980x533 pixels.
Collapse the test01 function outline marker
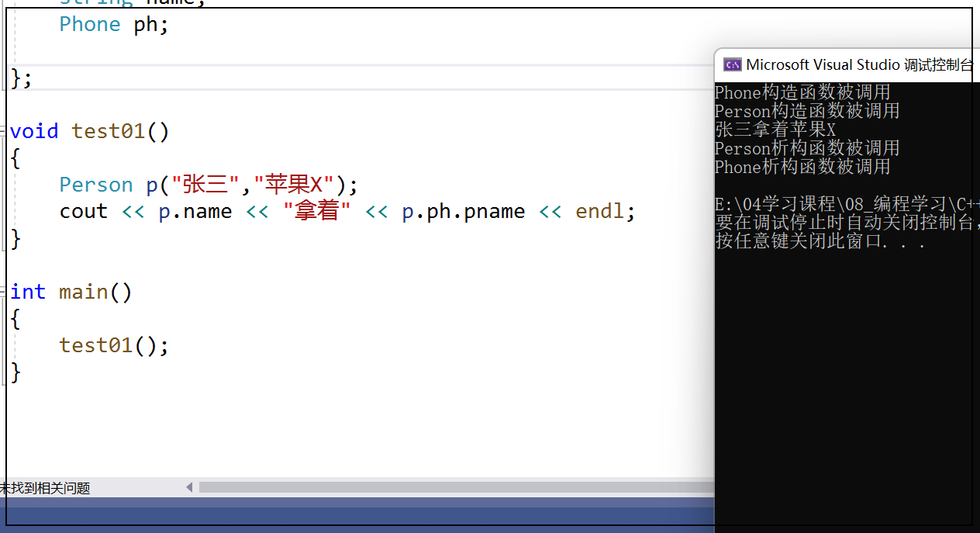tap(4, 131)
